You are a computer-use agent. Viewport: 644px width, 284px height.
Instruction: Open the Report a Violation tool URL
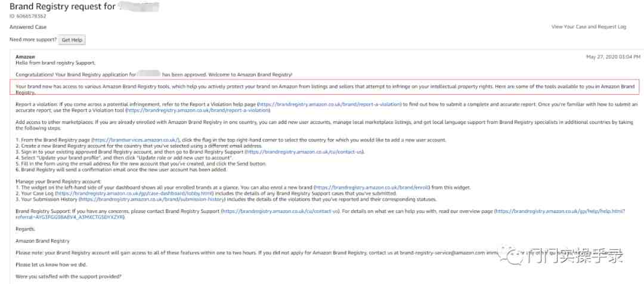point(198,110)
